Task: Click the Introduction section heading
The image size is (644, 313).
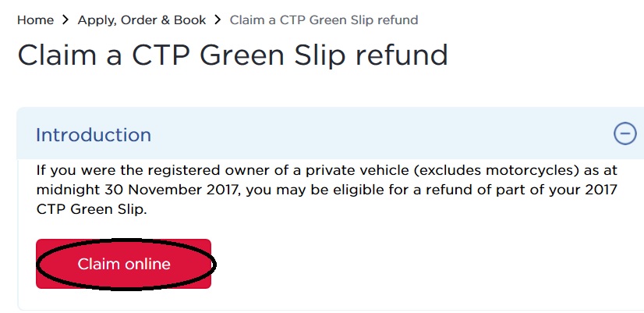Action: coord(94,134)
